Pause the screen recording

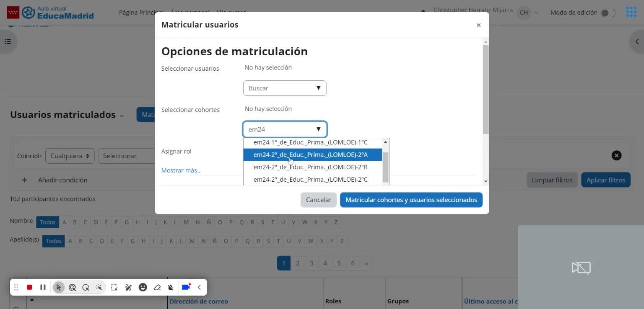click(x=43, y=287)
